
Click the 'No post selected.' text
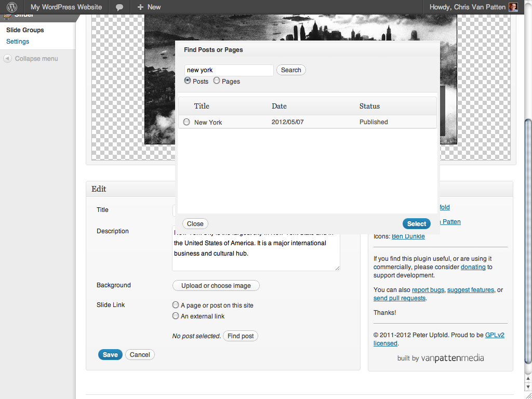point(196,336)
